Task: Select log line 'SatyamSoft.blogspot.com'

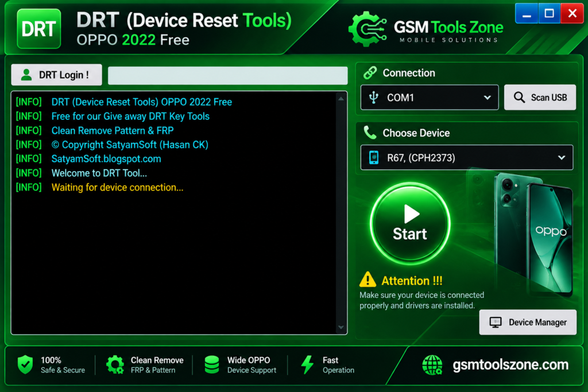Action: 106,159
